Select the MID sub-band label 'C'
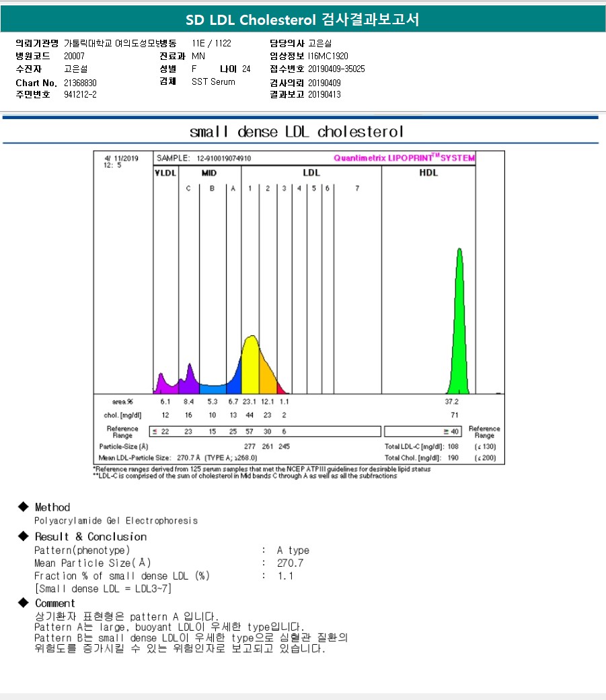The image size is (606, 700). click(x=188, y=188)
